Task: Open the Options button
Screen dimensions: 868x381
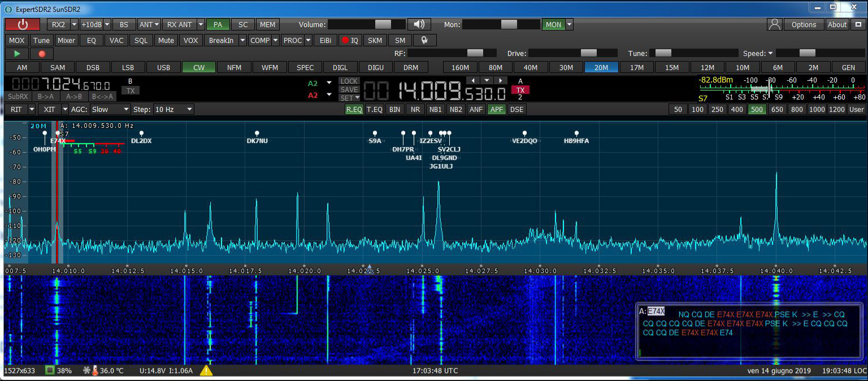Action: (x=804, y=24)
